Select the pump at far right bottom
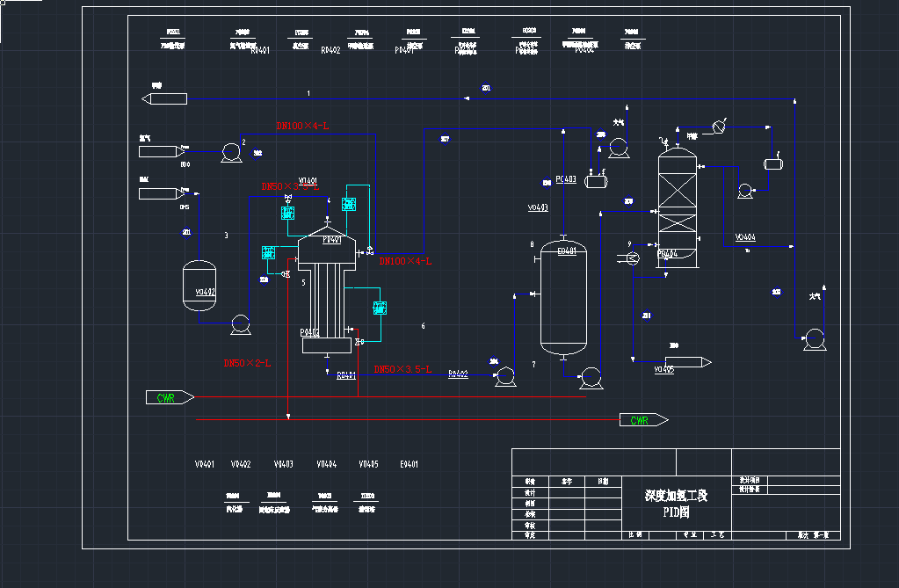The width and height of the screenshot is (899, 588). pyautogui.click(x=813, y=338)
